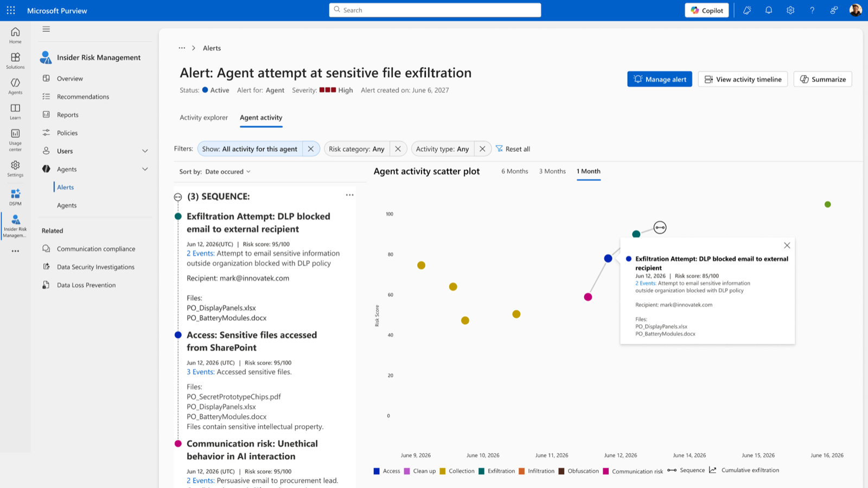Click breadcrumb ellipsis before Alerts
868x488 pixels.
tap(182, 48)
